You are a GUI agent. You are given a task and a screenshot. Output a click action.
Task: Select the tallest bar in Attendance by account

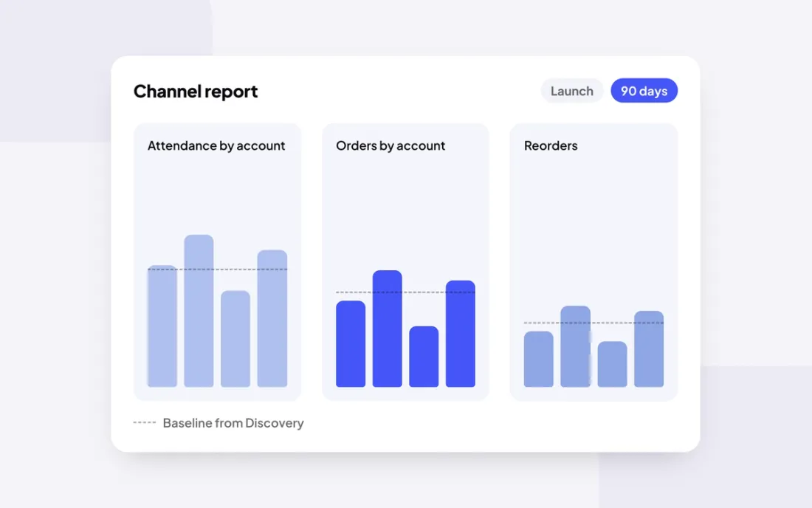pos(199,311)
